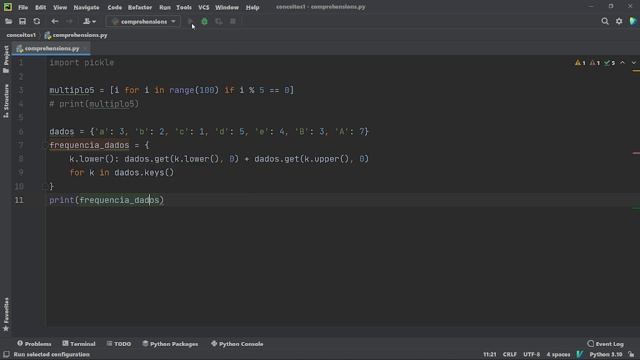Open the File menu
640x360 pixels.
[x=23, y=7]
